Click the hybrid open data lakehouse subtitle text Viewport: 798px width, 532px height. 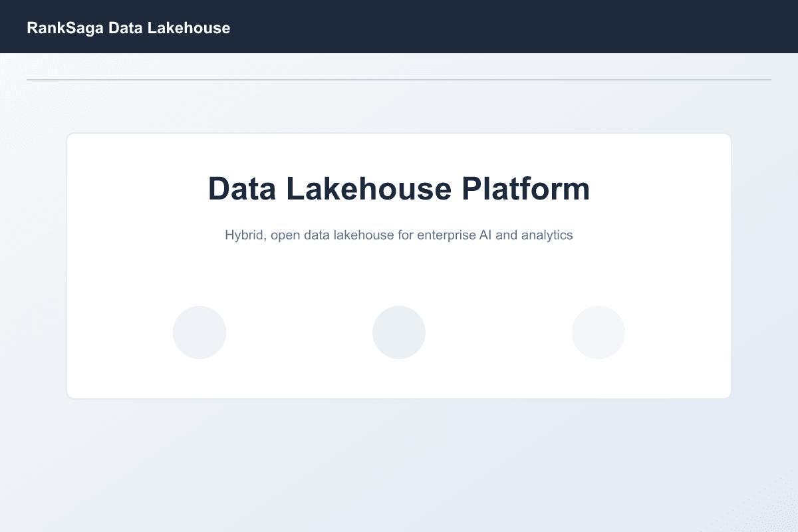pos(399,235)
